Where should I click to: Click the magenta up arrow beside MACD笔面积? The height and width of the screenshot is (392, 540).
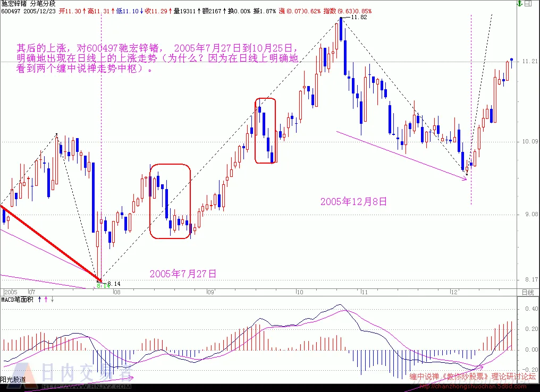(46, 300)
